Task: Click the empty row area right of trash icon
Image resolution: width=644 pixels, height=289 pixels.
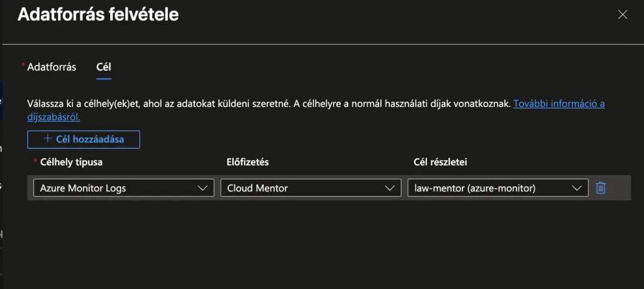Action: click(619, 188)
